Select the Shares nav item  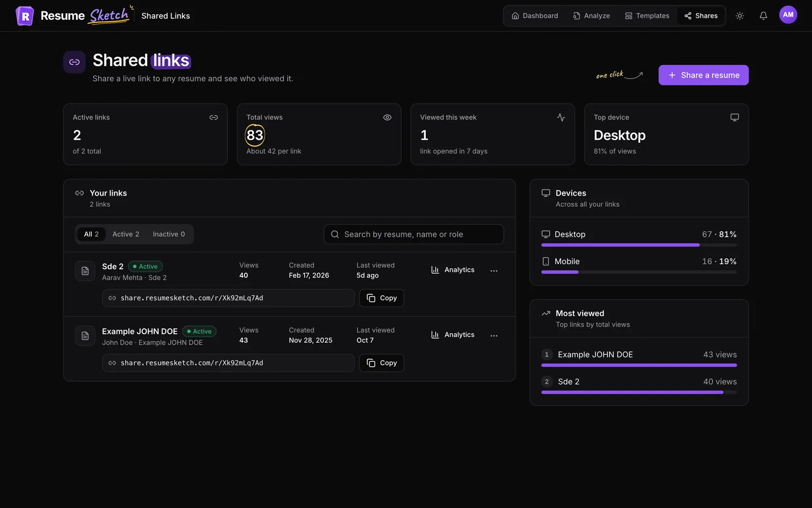(x=701, y=16)
